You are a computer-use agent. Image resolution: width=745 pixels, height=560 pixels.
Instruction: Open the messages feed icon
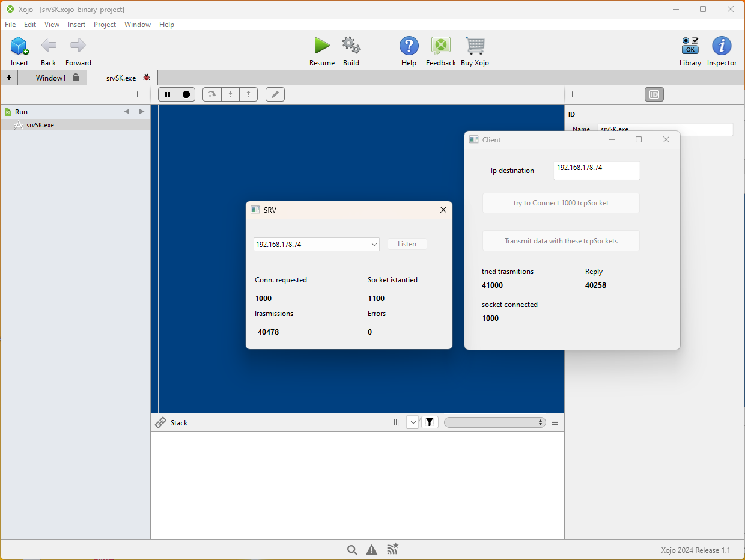pos(392,549)
